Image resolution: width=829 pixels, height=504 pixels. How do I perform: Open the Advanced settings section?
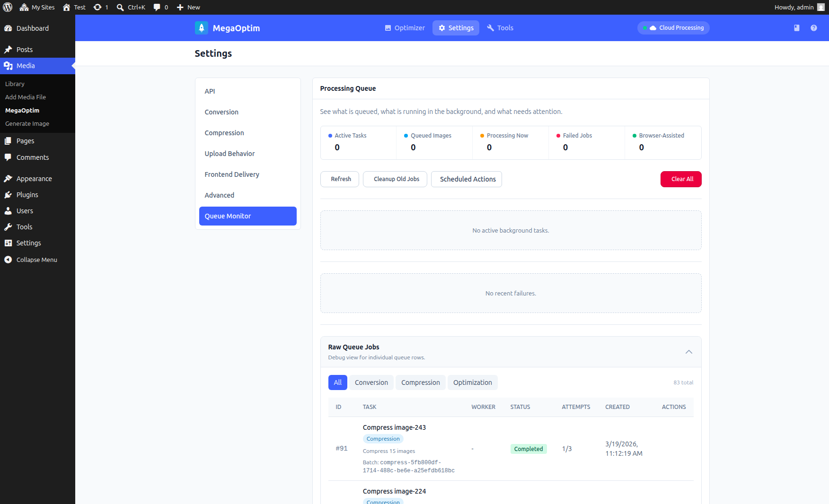pos(248,195)
